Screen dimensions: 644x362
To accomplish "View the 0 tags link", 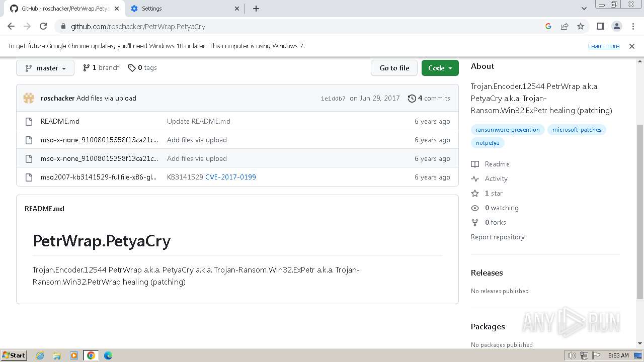I will (x=142, y=67).
